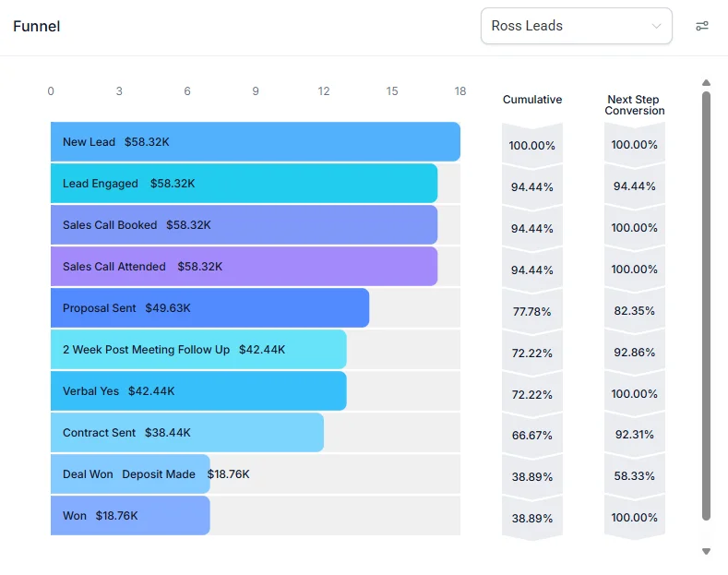This screenshot has height=575, width=728.
Task: Click the axis label 15
Action: 392,91
